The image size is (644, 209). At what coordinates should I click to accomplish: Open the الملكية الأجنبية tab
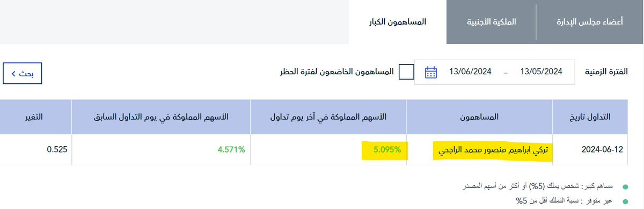(491, 22)
